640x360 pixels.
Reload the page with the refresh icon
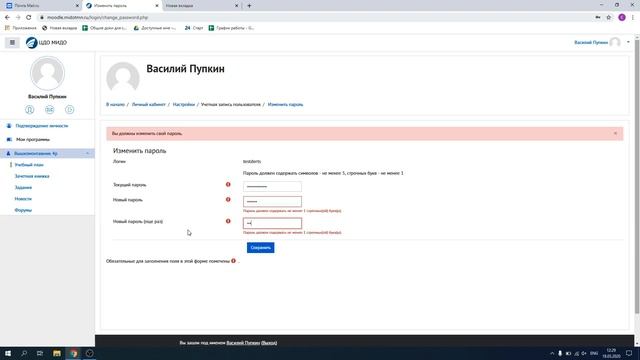[29, 18]
